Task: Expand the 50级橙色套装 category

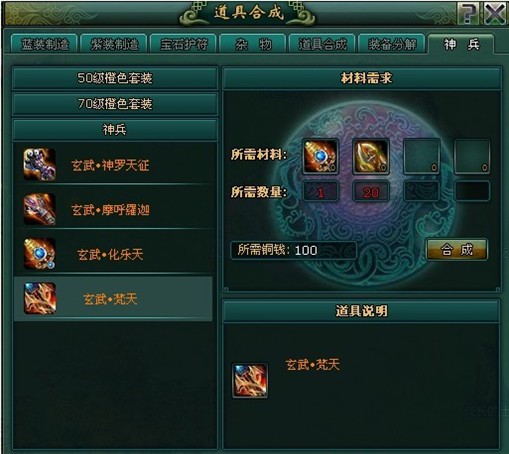Action: [115, 78]
